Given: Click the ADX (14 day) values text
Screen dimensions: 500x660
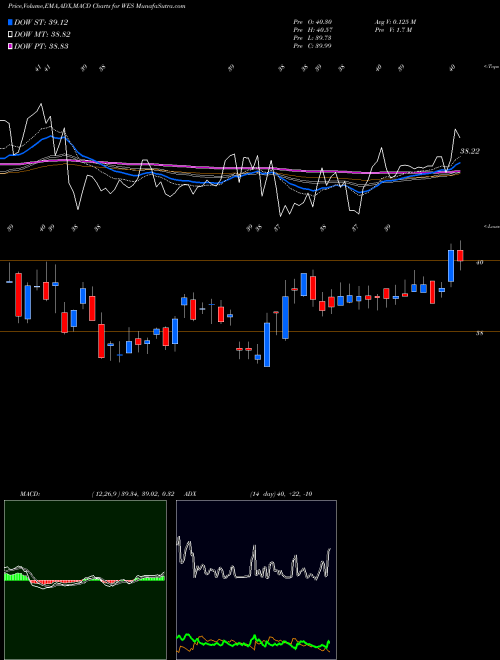Looking at the screenshot, I should 281,494.
